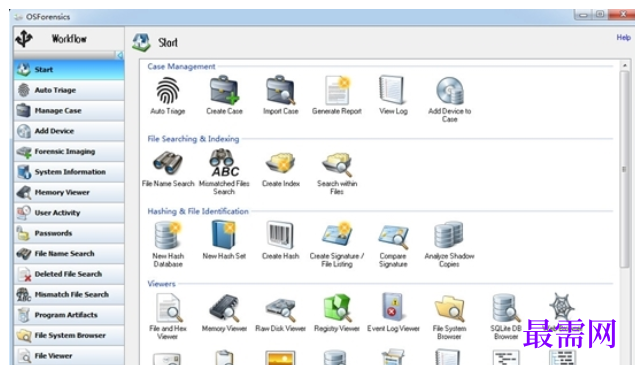Viewport: 635px width, 365px height.
Task: Open the Event Log Viewer icon
Action: click(392, 307)
